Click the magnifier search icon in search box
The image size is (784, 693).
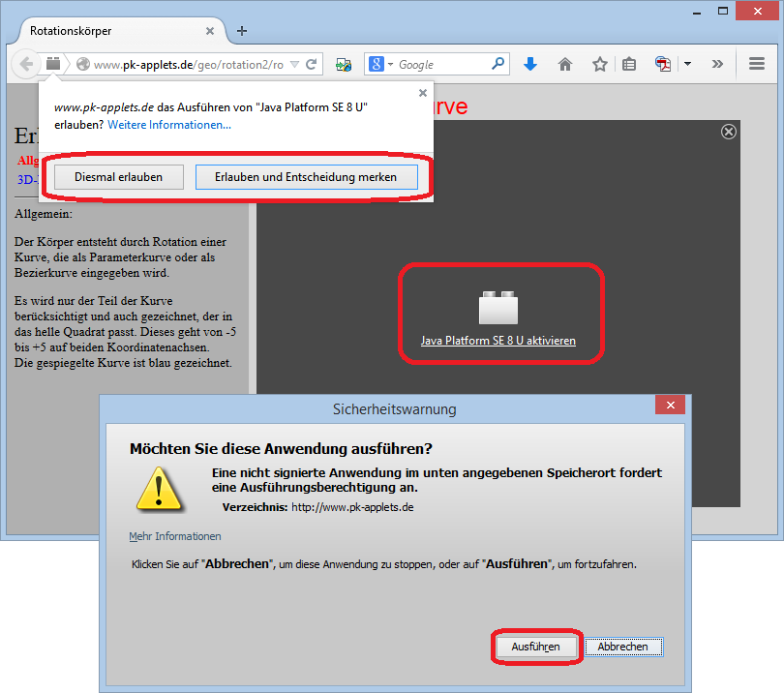click(x=498, y=64)
